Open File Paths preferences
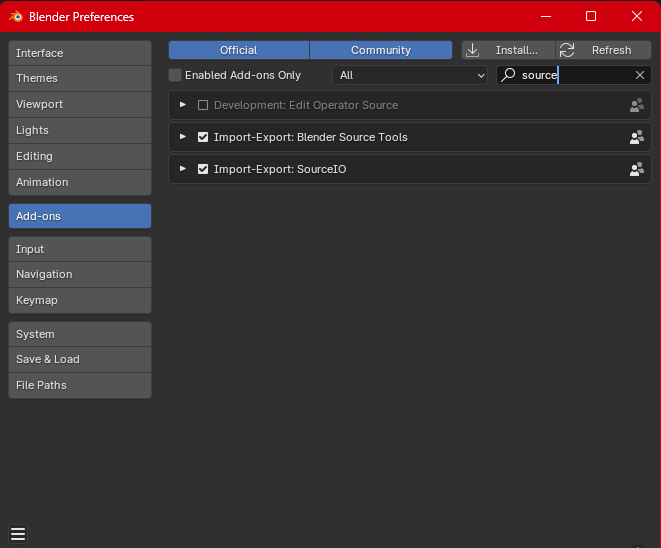The height and width of the screenshot is (548, 661). [x=80, y=385]
